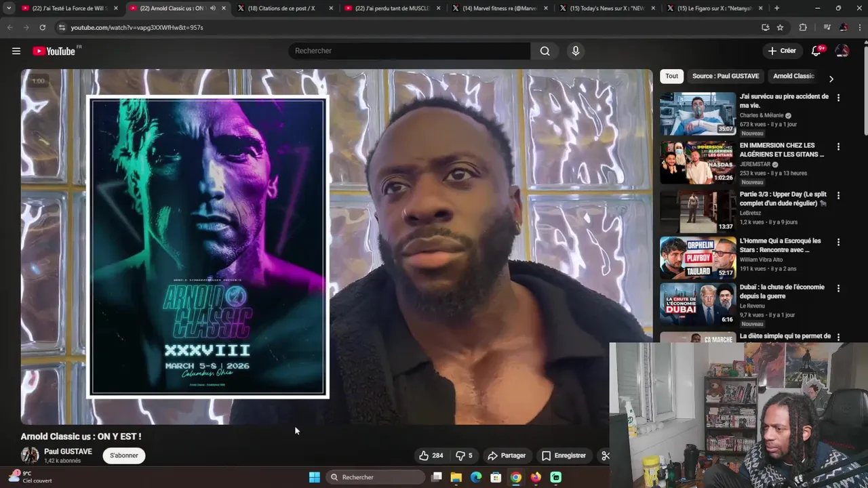Go back in browser history

click(9, 27)
